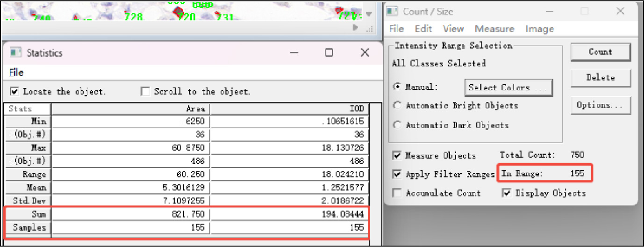This screenshot has height=247, width=644.
Task: Minimize the Statistics window
Action: coord(294,53)
